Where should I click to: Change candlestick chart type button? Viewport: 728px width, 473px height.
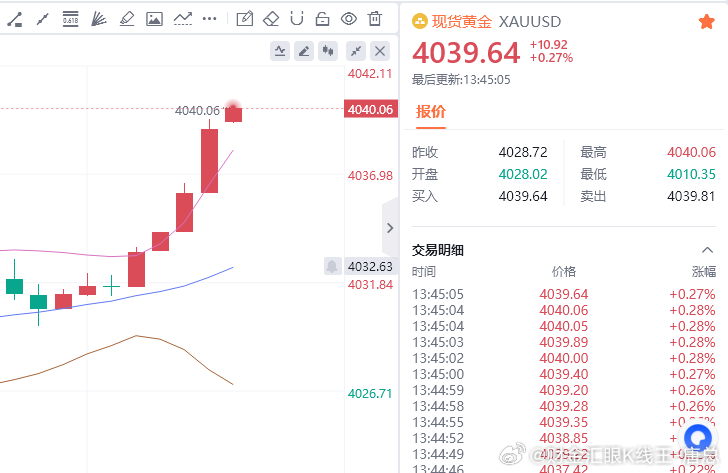(328, 51)
